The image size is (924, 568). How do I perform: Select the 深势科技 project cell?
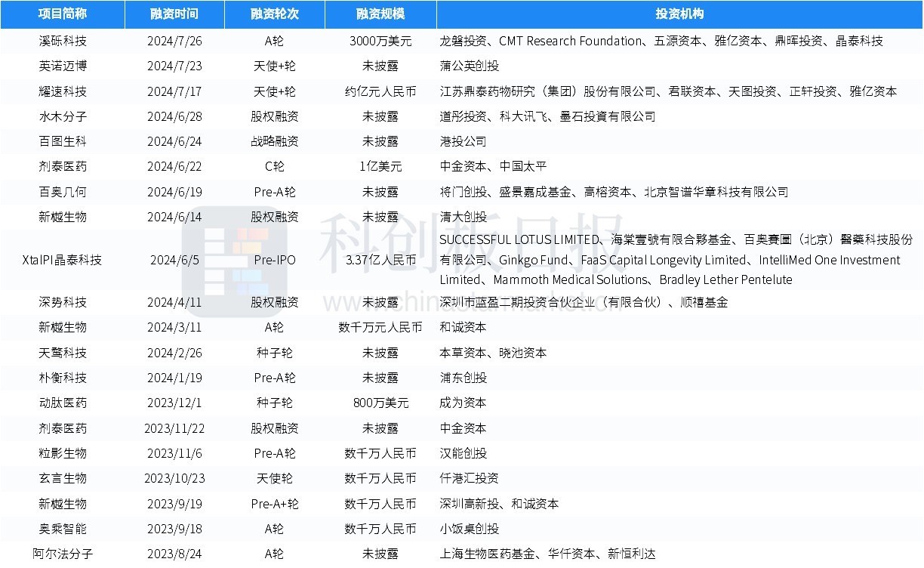pos(63,302)
